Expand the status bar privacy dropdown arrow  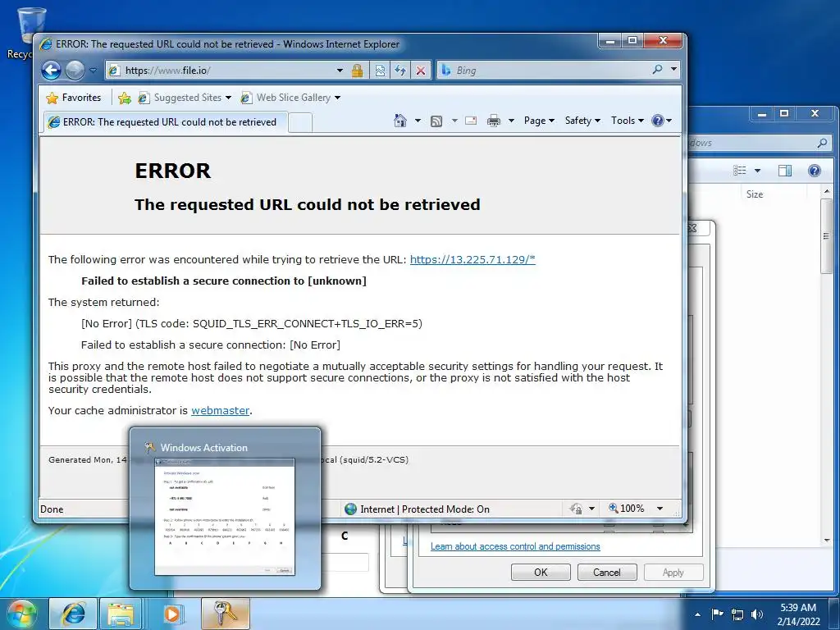(x=591, y=509)
